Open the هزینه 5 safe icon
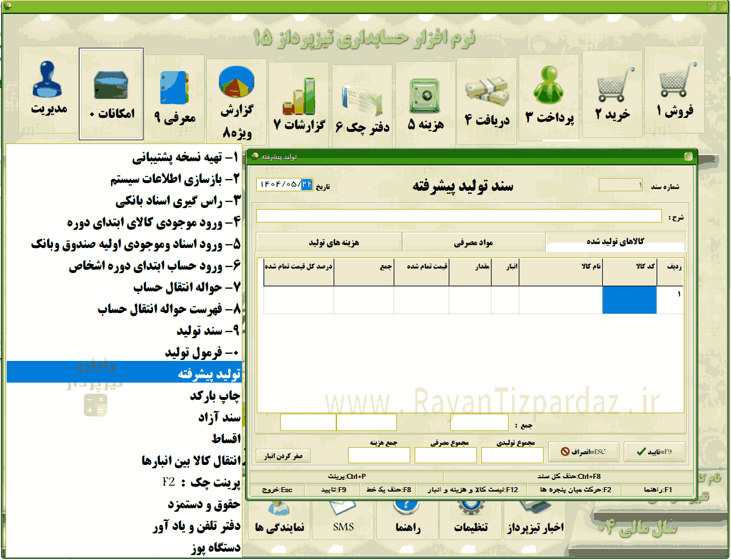 click(425, 104)
